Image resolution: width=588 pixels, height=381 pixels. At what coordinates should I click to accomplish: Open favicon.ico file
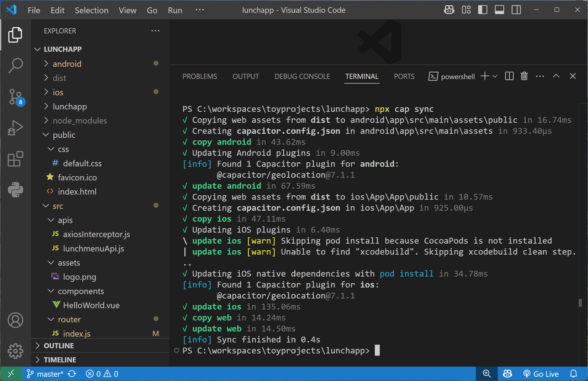(x=100, y=178)
